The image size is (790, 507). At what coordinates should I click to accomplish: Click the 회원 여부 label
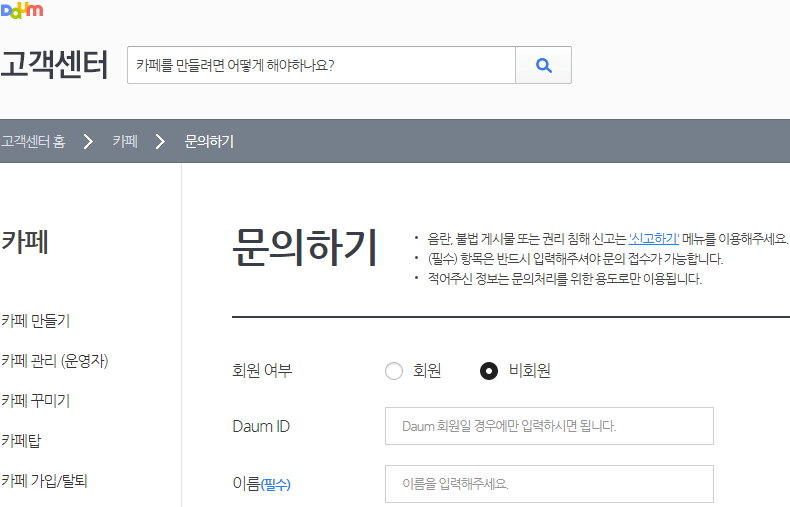(x=262, y=371)
